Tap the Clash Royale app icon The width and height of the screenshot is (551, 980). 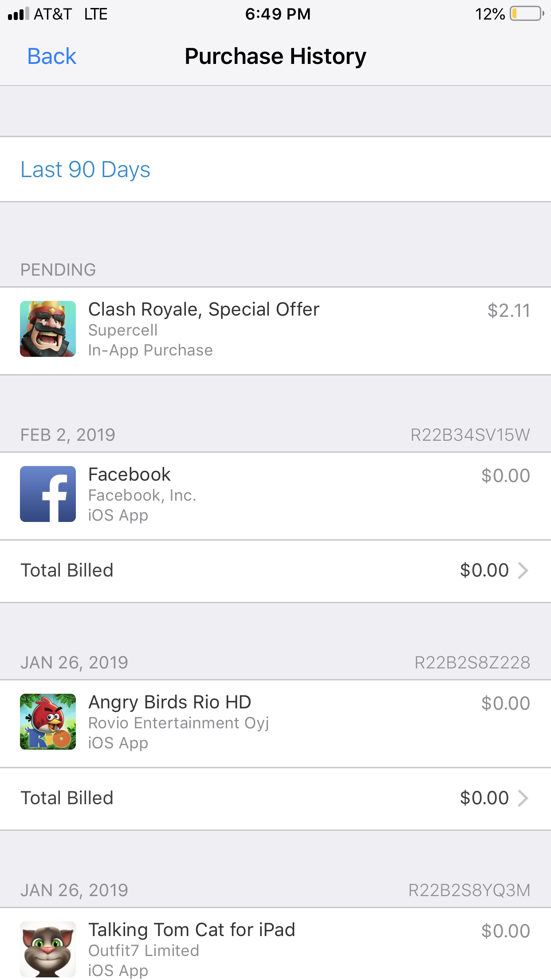click(48, 329)
